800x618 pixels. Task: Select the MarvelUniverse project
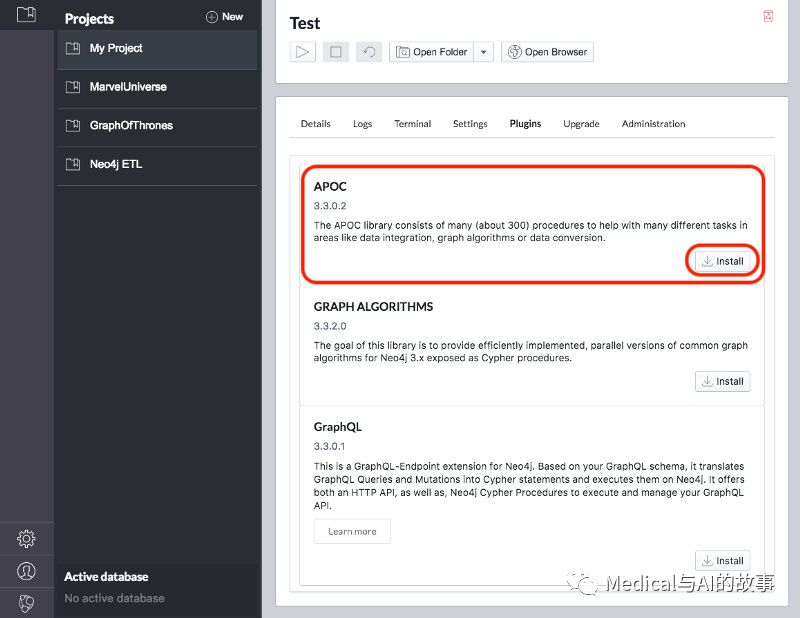[x=157, y=88]
